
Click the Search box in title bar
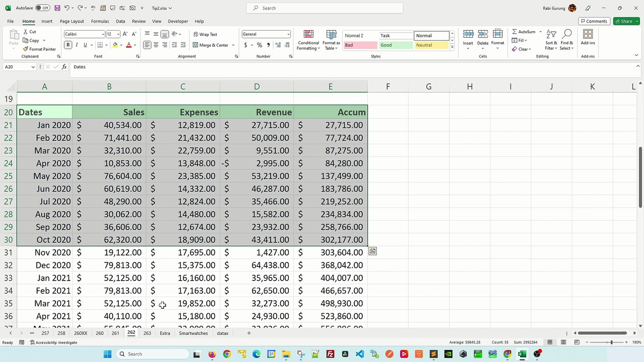pyautogui.click(x=325, y=8)
